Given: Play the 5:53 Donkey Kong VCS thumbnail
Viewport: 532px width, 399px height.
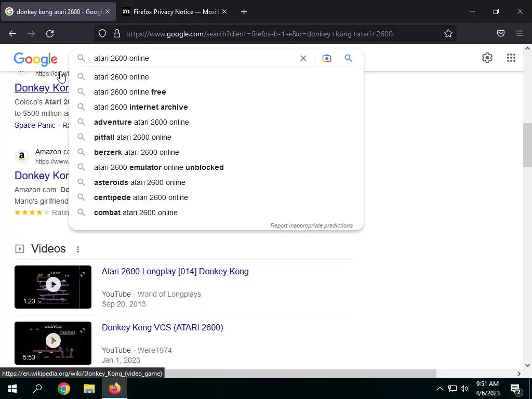Looking at the screenshot, I should [x=53, y=343].
